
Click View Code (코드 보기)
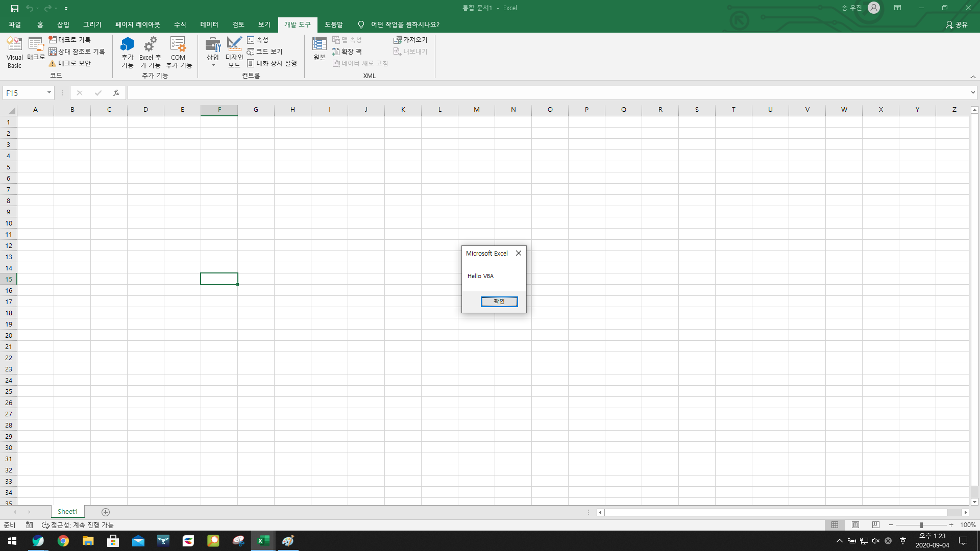click(x=265, y=52)
